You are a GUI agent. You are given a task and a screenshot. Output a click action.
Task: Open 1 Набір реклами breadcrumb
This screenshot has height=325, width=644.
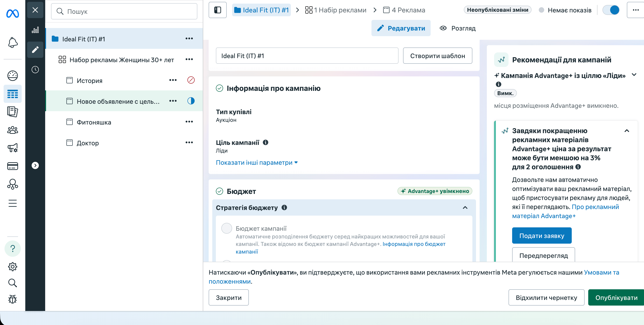click(336, 10)
